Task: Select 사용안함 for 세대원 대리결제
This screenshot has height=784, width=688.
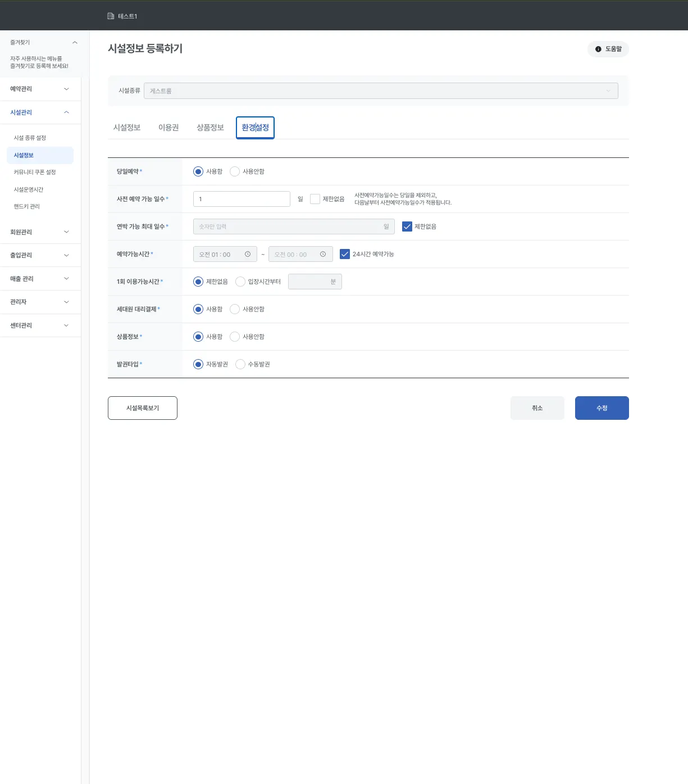Action: 235,309
